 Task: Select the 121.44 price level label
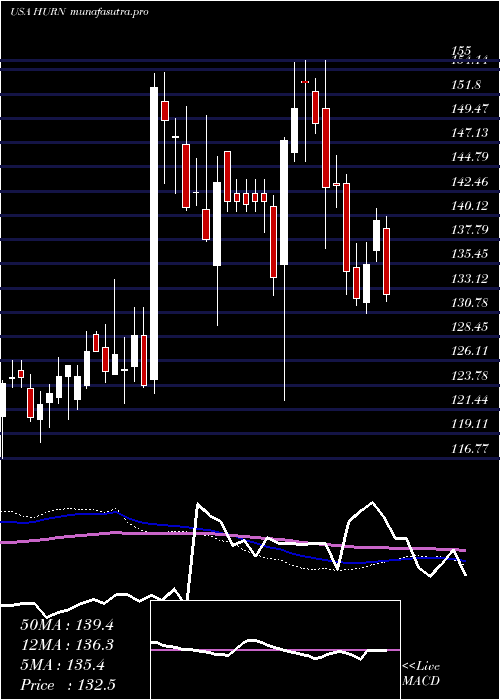pyautogui.click(x=470, y=400)
